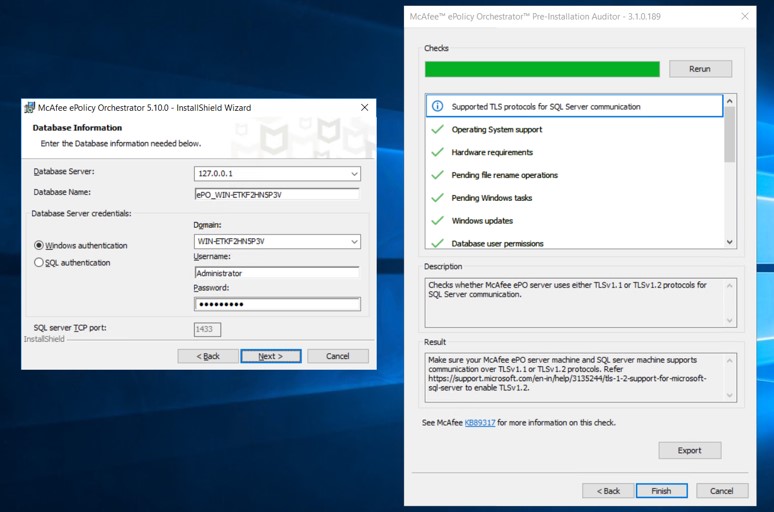The height and width of the screenshot is (512, 774).
Task: Select the Windows updates row
Action: 574,220
